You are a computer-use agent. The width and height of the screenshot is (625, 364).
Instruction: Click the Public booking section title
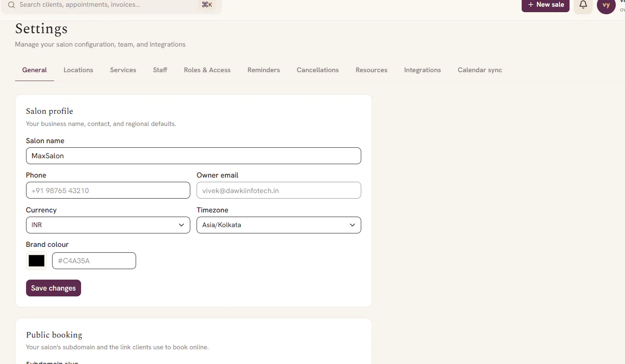tap(54, 335)
